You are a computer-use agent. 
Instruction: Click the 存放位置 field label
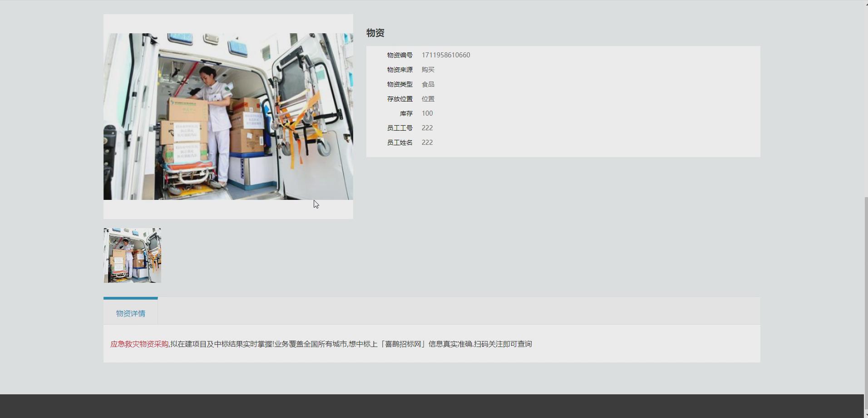(x=399, y=98)
